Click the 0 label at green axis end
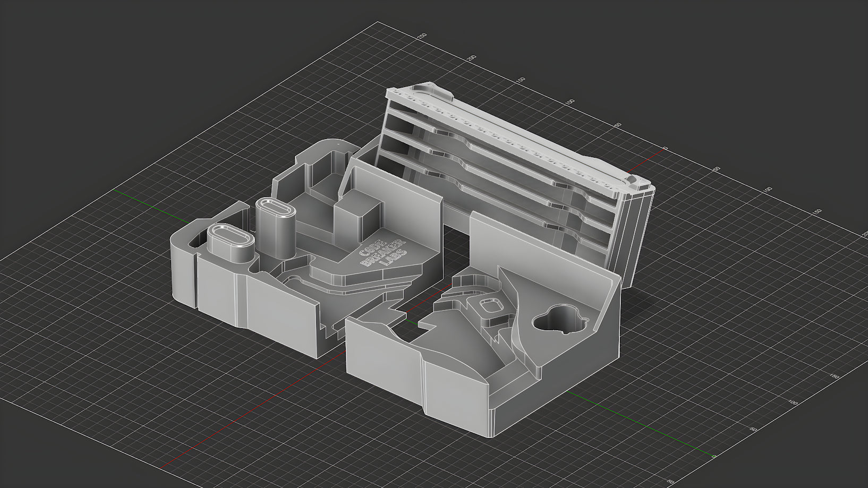 (x=714, y=456)
